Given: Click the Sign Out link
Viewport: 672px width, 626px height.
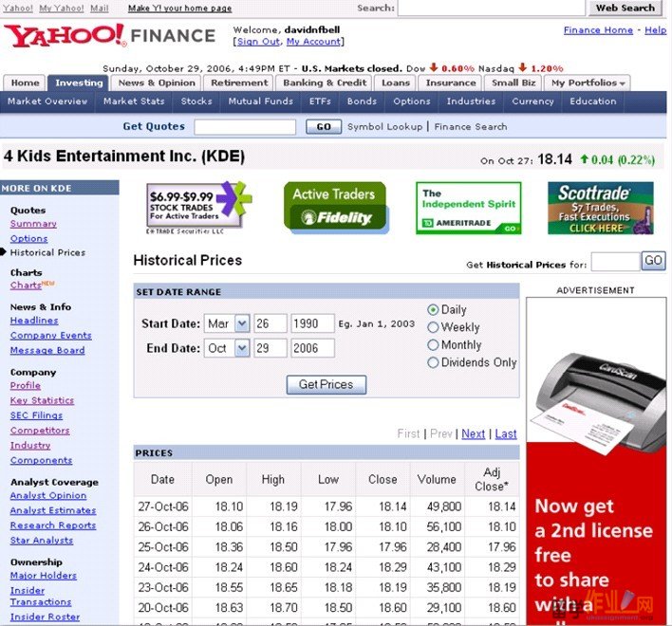Looking at the screenshot, I should click(258, 42).
